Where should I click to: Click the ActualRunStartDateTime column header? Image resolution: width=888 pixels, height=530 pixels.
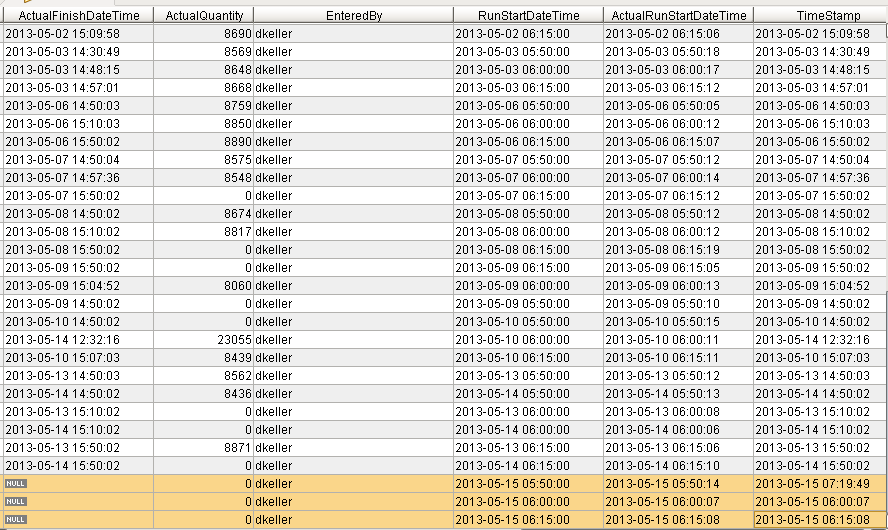coord(678,15)
